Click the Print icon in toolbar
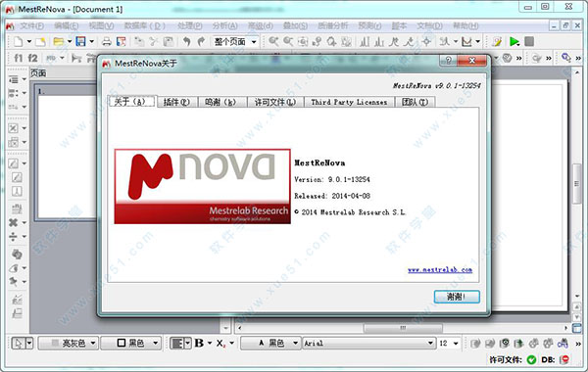The width and height of the screenshot is (588, 372). 107,41
